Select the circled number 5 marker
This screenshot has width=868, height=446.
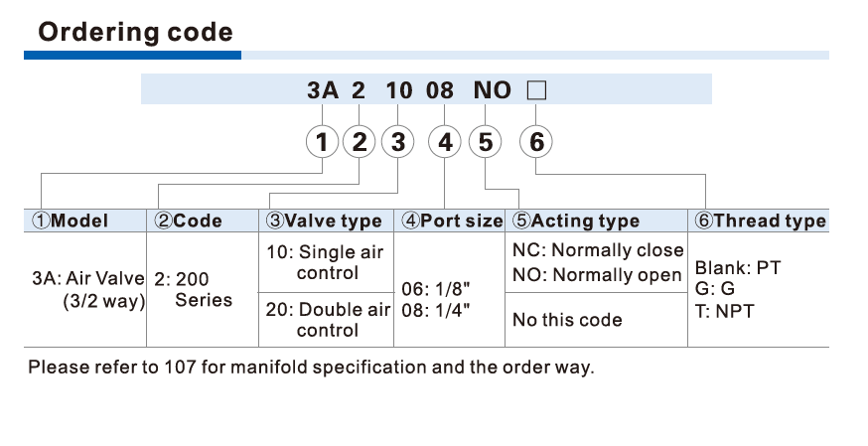point(485,142)
